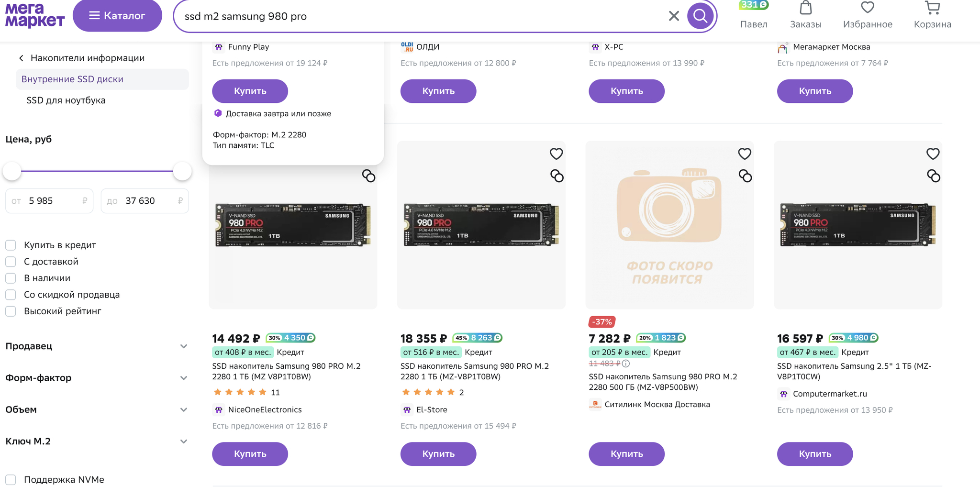This screenshot has height=497, width=980.
Task: Toggle Поддержка NVMe checkbox
Action: (11, 480)
